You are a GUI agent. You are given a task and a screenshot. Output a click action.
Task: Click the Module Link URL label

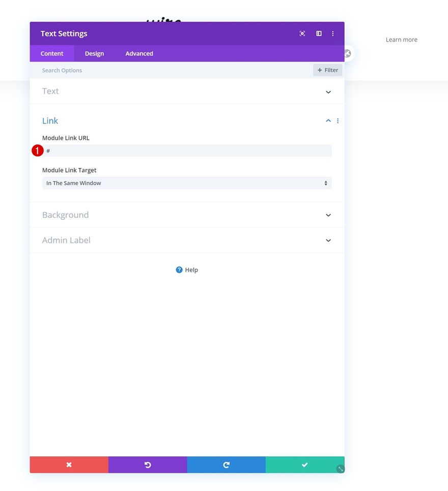click(66, 138)
